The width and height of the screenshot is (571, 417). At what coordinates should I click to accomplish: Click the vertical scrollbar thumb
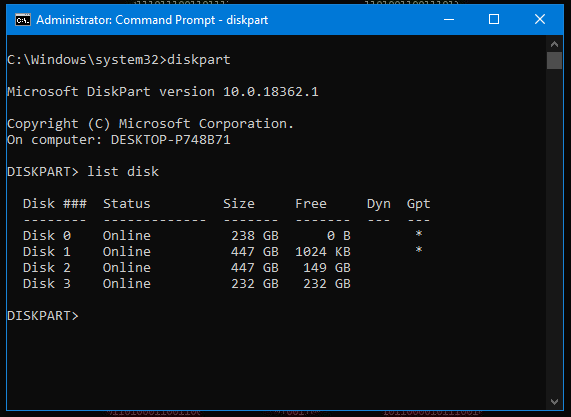[x=554, y=60]
